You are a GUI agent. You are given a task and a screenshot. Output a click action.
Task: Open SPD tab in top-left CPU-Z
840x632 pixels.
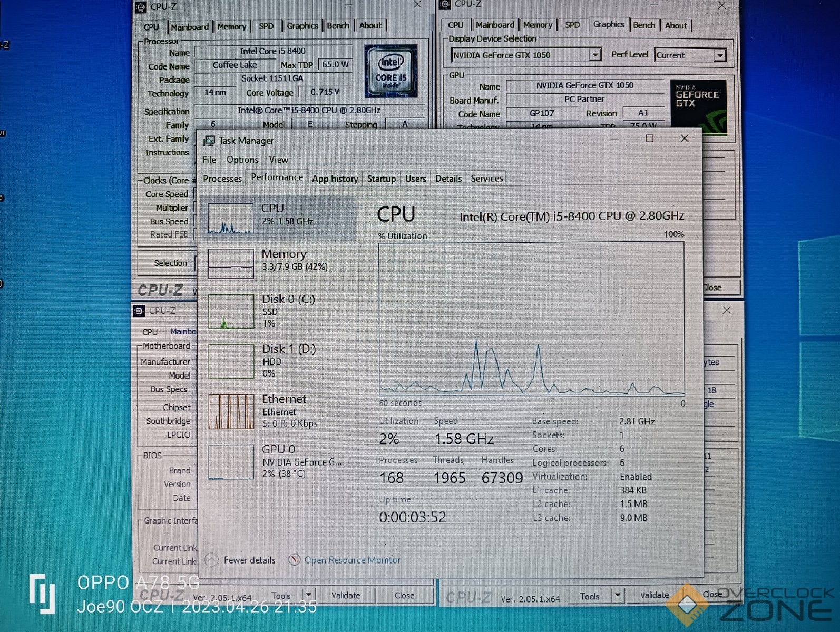[266, 26]
